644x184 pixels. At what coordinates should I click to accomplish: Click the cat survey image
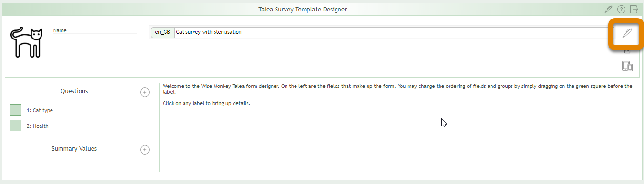27,42
